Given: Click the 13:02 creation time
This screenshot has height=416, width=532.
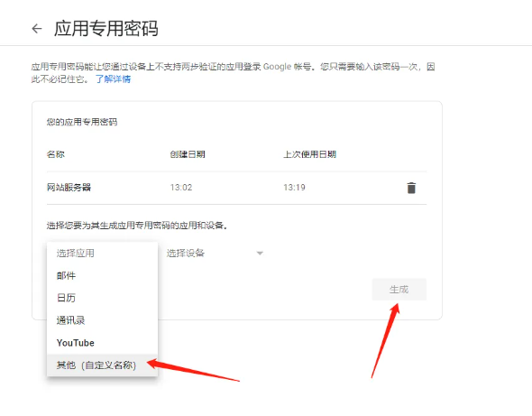Looking at the screenshot, I should (181, 188).
